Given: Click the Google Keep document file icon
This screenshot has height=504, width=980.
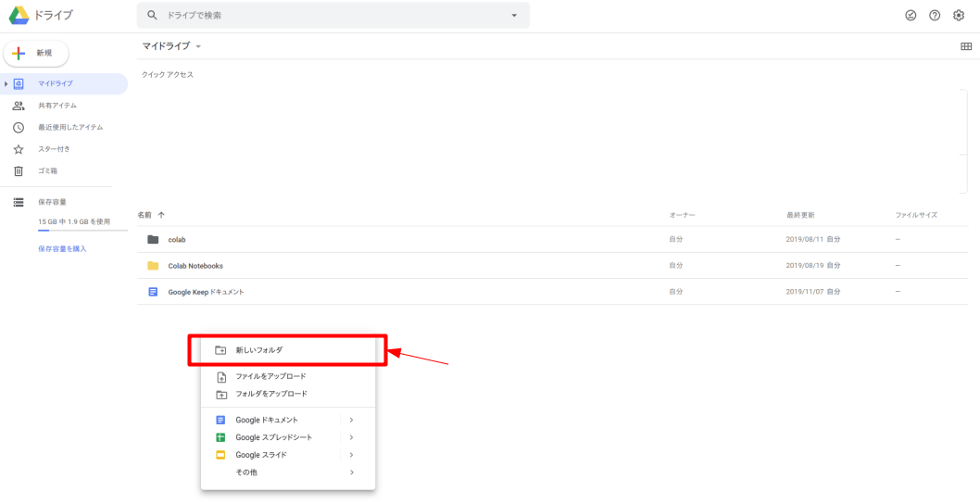Looking at the screenshot, I should click(x=153, y=292).
